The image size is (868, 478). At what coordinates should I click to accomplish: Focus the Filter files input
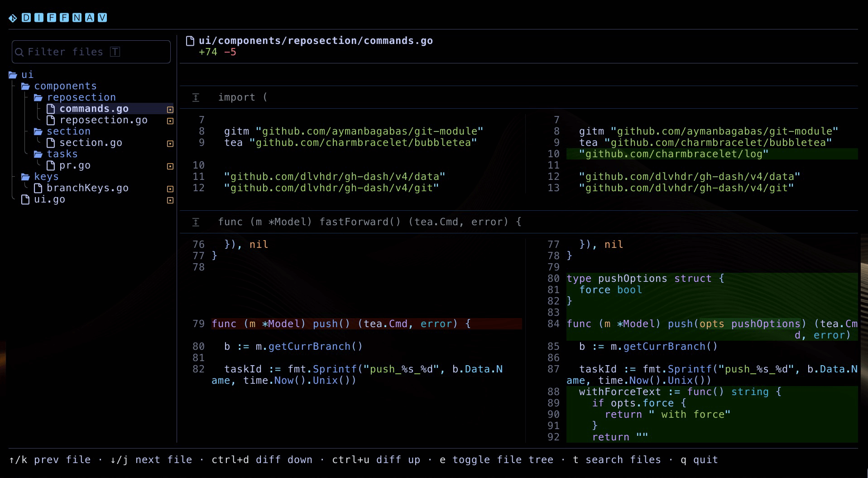pyautogui.click(x=91, y=52)
